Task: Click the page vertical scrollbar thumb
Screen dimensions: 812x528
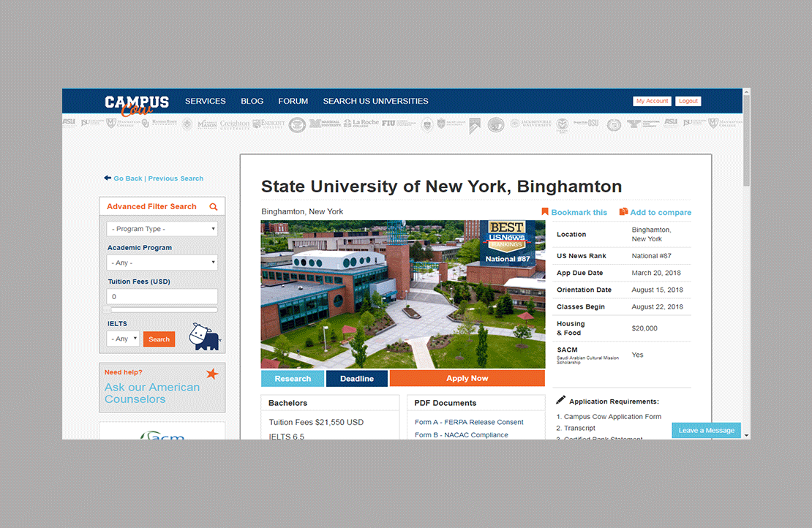Action: pos(746,140)
